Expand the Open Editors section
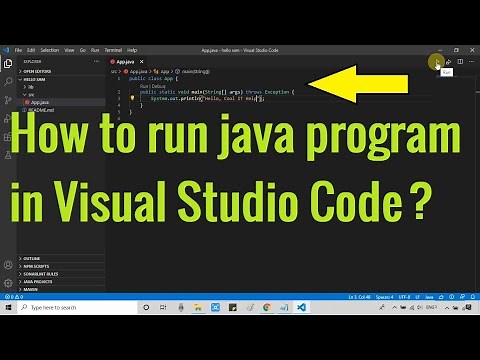 [61, 71]
